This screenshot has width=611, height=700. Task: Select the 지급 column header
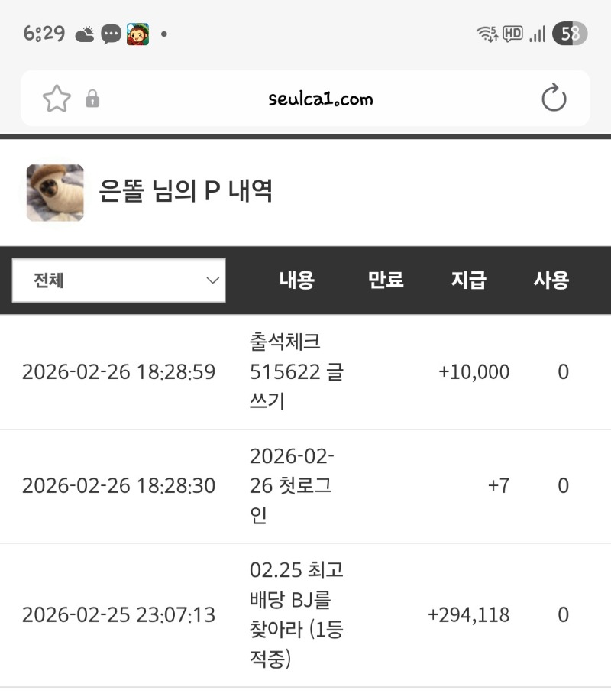[x=468, y=280]
